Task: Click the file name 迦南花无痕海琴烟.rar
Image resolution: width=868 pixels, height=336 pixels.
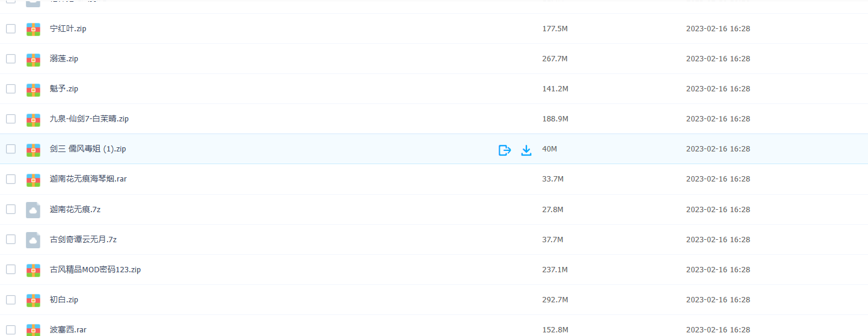Action: click(88, 179)
